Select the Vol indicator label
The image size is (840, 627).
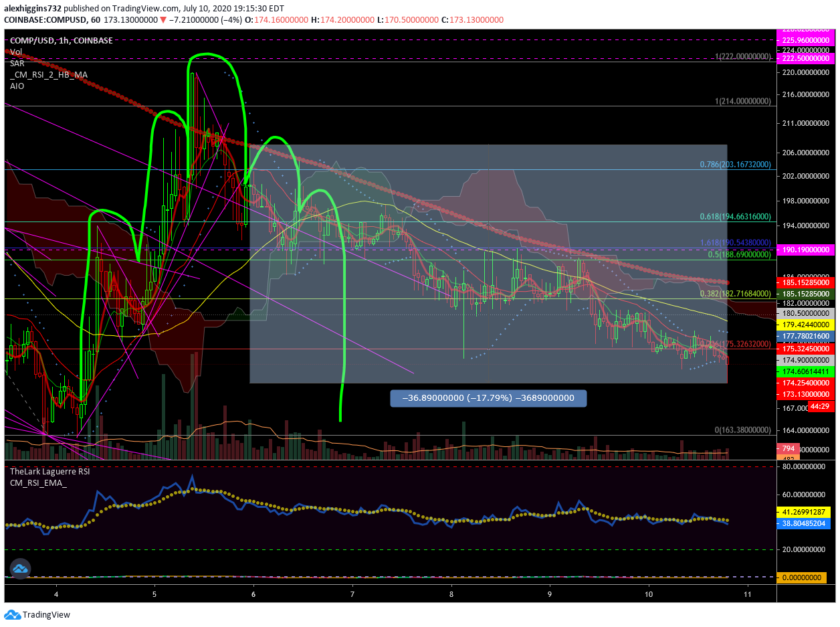16,51
